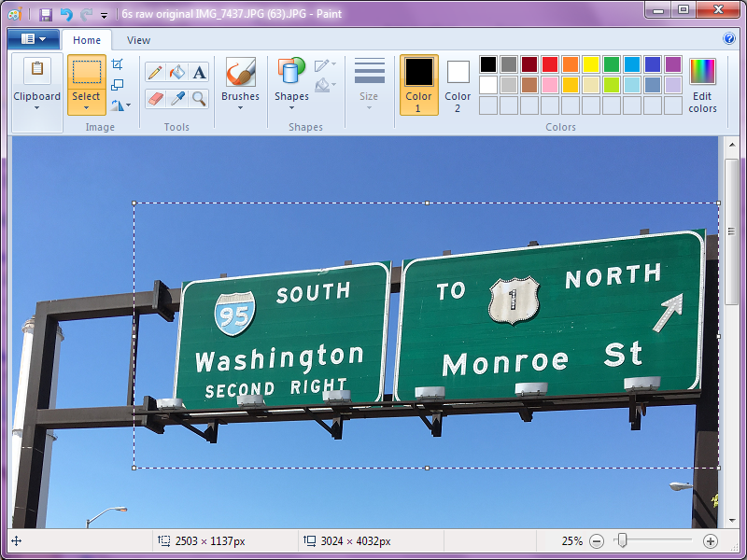Expand the Brushes dropdown arrow
747x560 pixels.
pyautogui.click(x=241, y=108)
